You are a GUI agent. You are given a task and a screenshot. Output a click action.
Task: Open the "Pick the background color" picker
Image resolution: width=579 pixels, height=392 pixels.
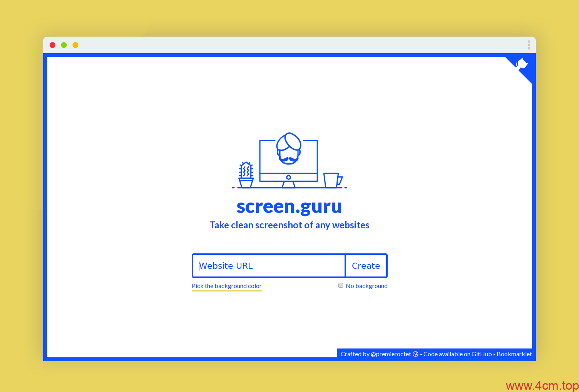[226, 286]
